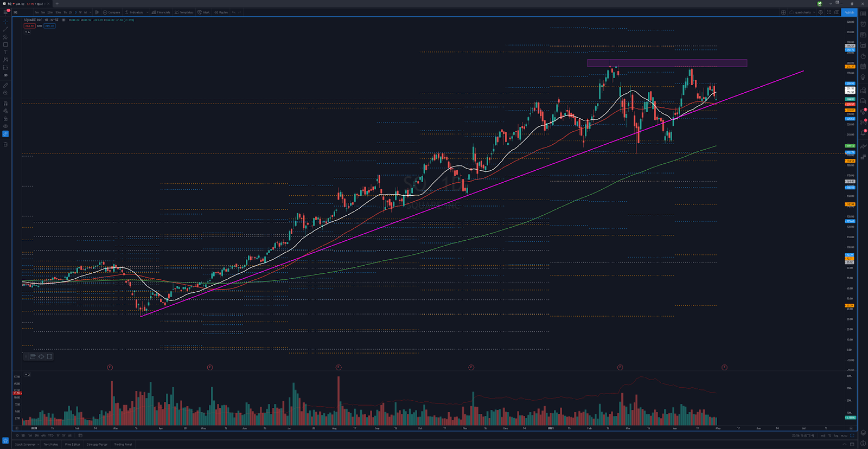Expand the Stock Screener dropdown arrow
868x449 pixels.
pos(38,445)
